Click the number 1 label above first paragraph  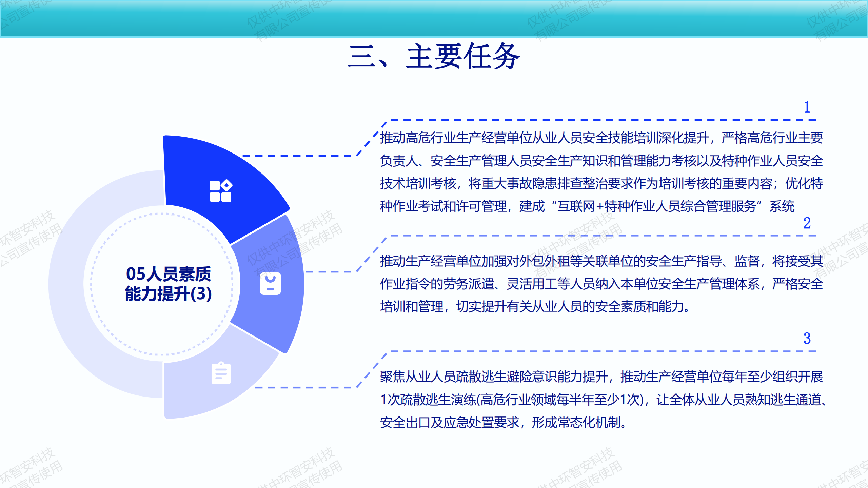[807, 107]
